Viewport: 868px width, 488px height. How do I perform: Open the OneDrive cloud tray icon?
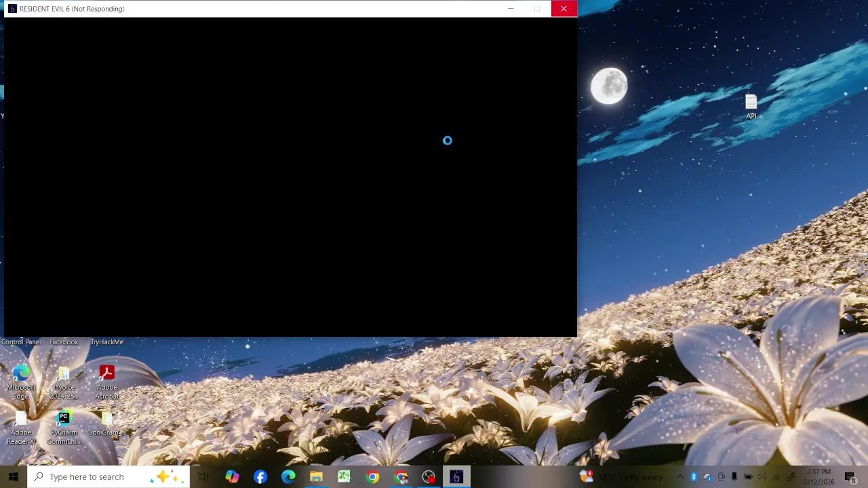point(707,476)
